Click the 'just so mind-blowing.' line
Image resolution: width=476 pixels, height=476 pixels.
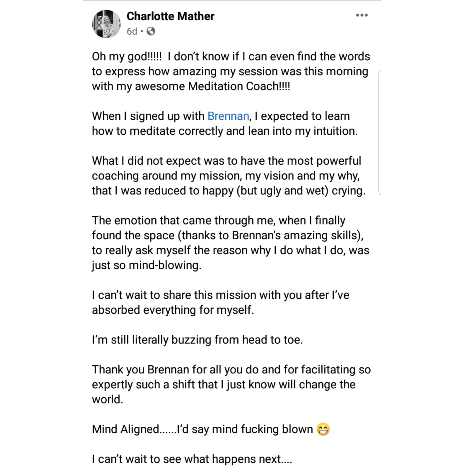click(146, 265)
